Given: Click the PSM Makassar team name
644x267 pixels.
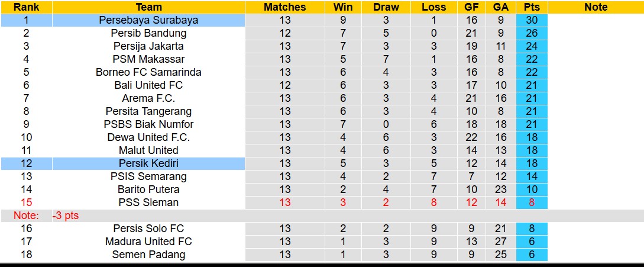Looking at the screenshot, I should 148,59.
